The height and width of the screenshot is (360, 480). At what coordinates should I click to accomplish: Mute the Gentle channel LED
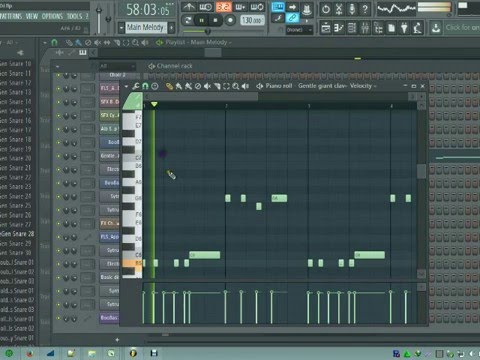58,156
